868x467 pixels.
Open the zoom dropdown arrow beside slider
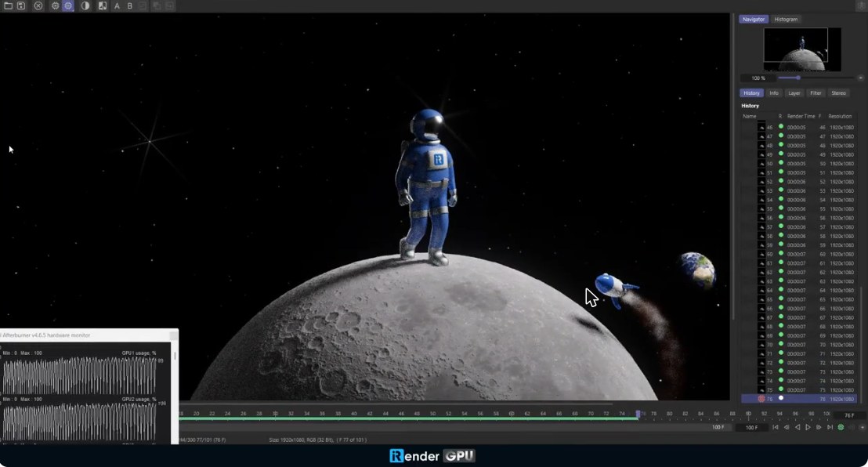click(860, 78)
